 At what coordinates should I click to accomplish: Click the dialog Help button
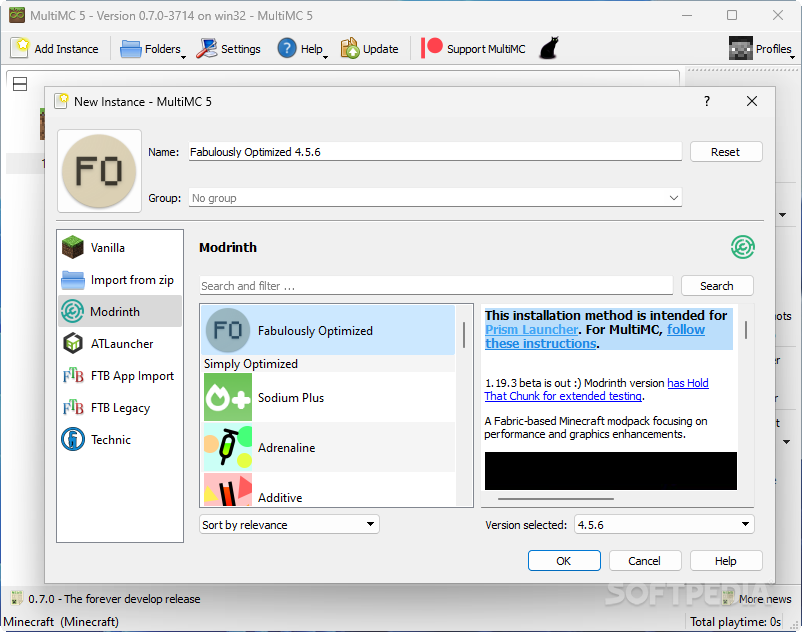[726, 561]
